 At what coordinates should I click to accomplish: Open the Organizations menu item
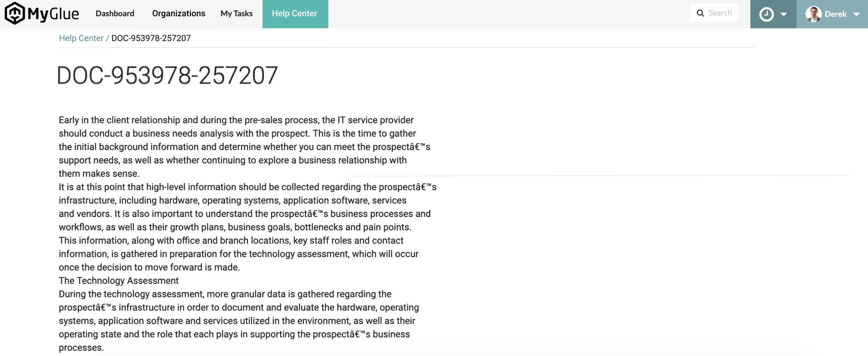(179, 14)
